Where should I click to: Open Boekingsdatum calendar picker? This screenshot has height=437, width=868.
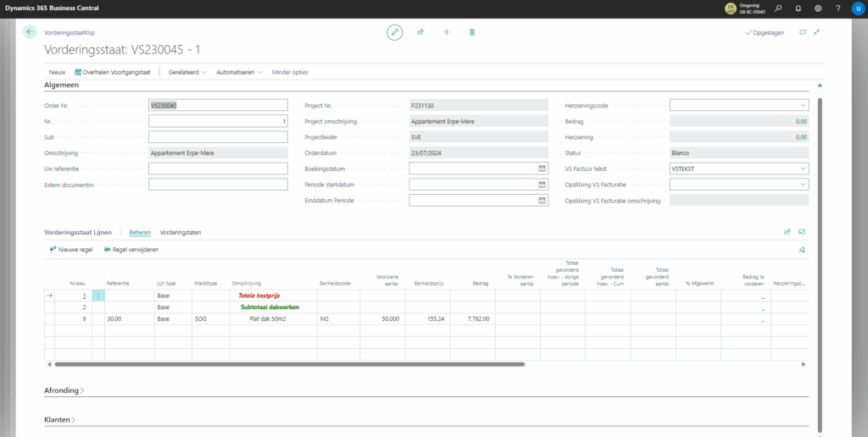click(x=542, y=169)
